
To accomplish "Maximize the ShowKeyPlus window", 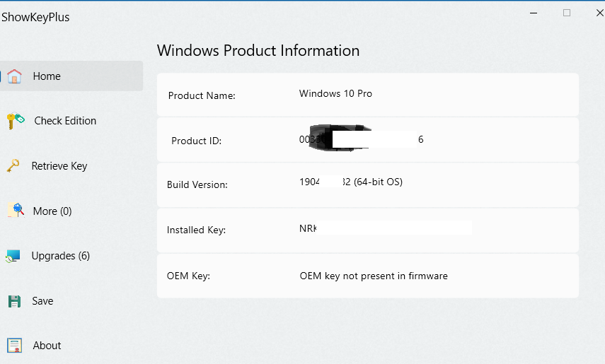I will [567, 13].
